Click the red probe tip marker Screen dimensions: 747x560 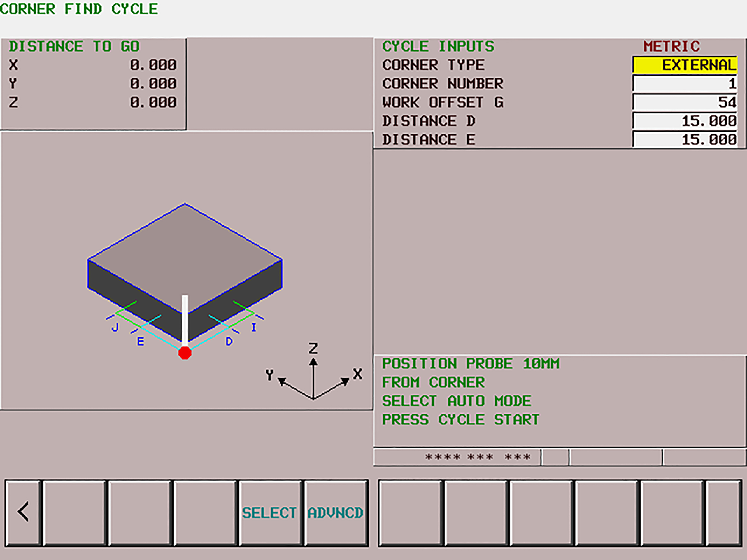185,353
